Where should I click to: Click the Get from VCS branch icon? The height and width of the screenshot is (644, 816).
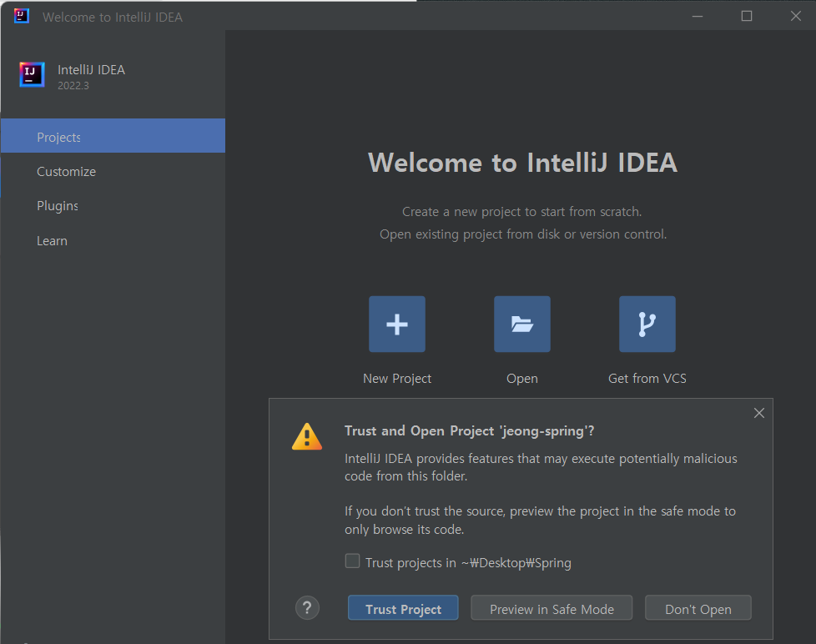point(647,324)
